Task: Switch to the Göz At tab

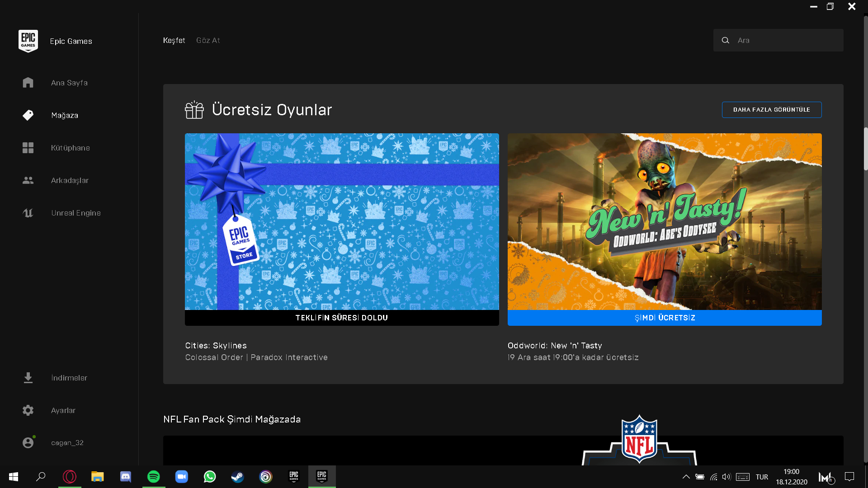Action: pos(208,40)
